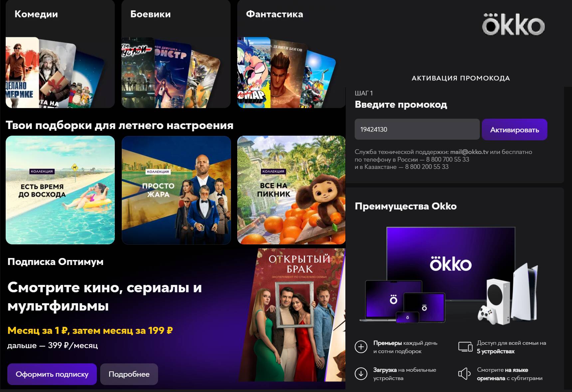Click the devices icon beside Доступ для всей семьи
Viewport: 572px width, 392px height.
[x=465, y=347]
